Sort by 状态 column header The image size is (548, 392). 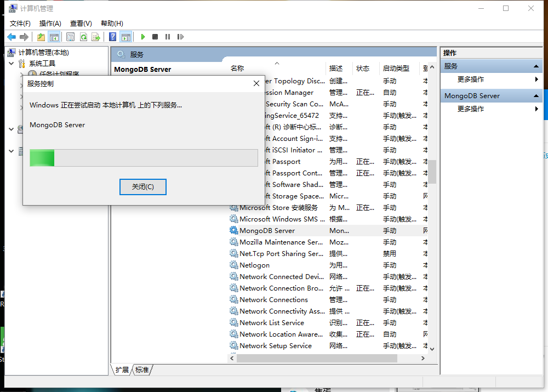click(x=366, y=69)
